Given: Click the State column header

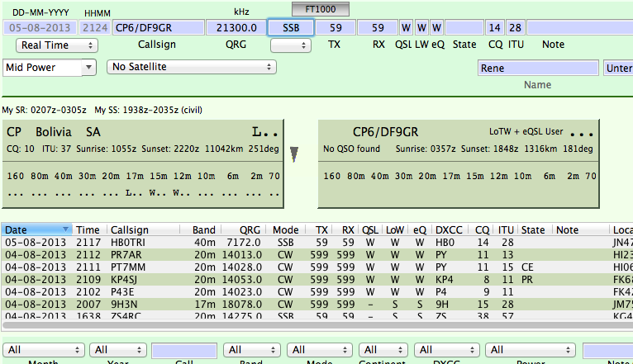Looking at the screenshot, I should [533, 229].
